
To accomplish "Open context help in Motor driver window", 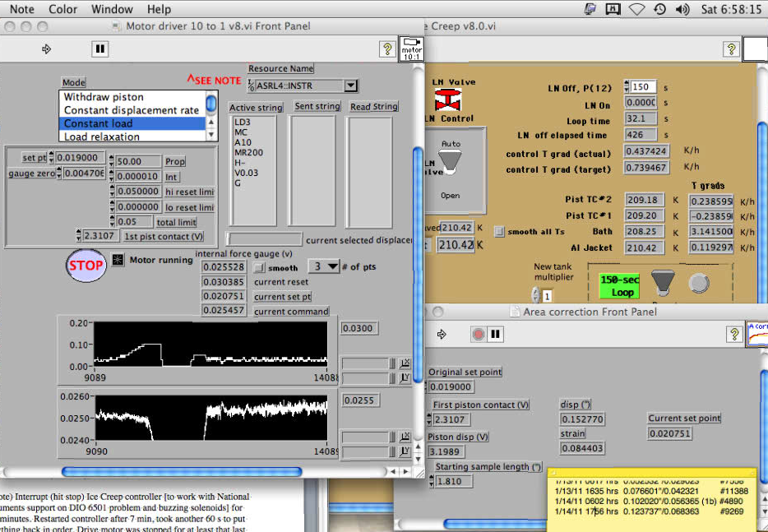I will click(387, 49).
